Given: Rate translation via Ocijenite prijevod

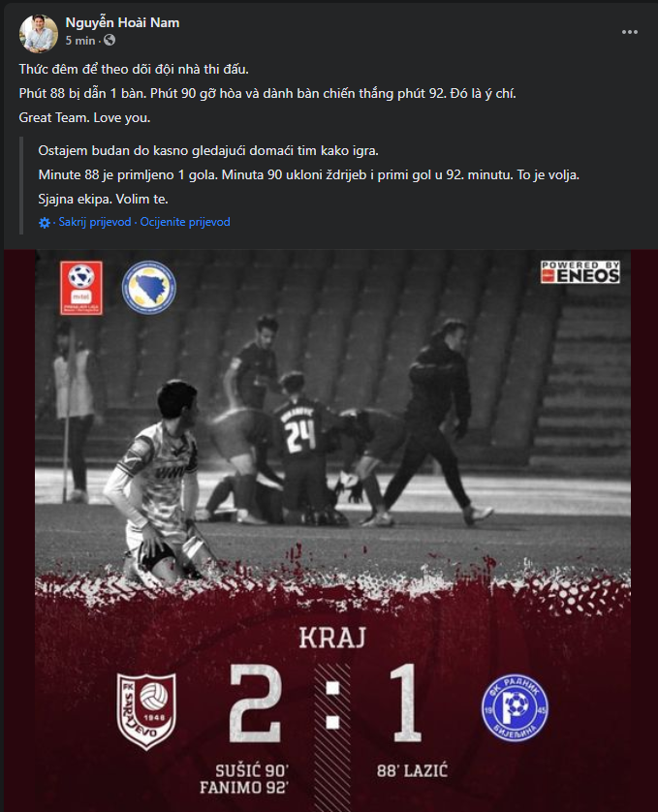Looking at the screenshot, I should pyautogui.click(x=185, y=222).
